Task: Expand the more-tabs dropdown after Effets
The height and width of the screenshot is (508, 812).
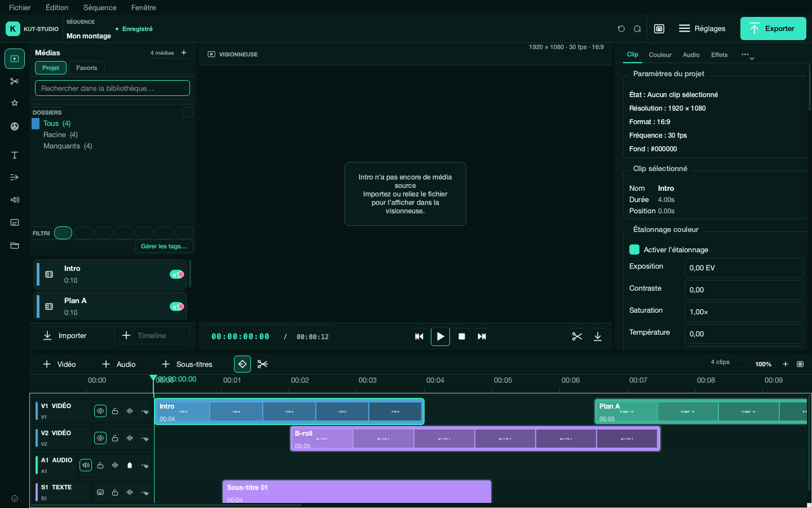Action: (748, 55)
